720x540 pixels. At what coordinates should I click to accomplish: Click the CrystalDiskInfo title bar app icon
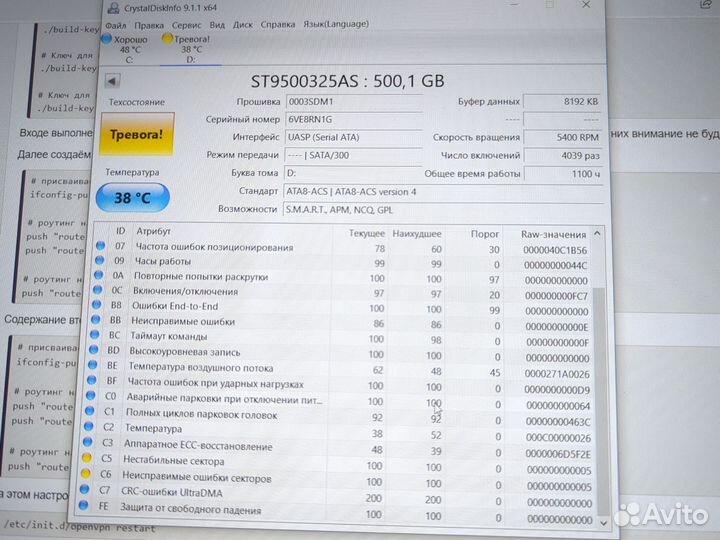113,8
